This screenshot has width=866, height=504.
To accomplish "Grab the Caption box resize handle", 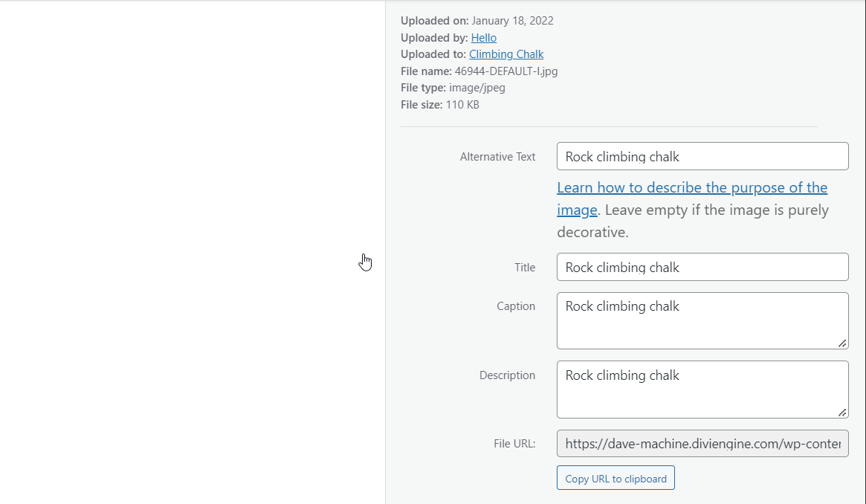I will coord(842,343).
